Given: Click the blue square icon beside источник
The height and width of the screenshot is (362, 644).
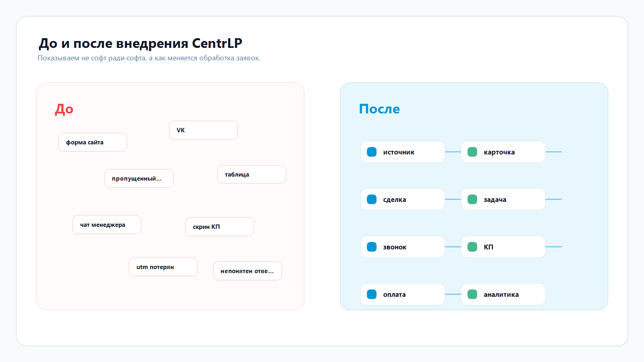Looking at the screenshot, I should click(x=372, y=152).
